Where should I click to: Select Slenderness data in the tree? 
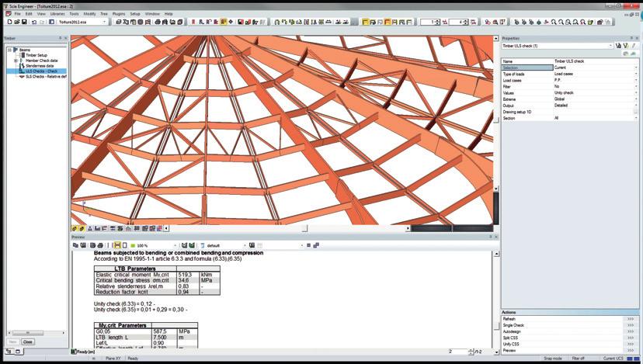(40, 66)
